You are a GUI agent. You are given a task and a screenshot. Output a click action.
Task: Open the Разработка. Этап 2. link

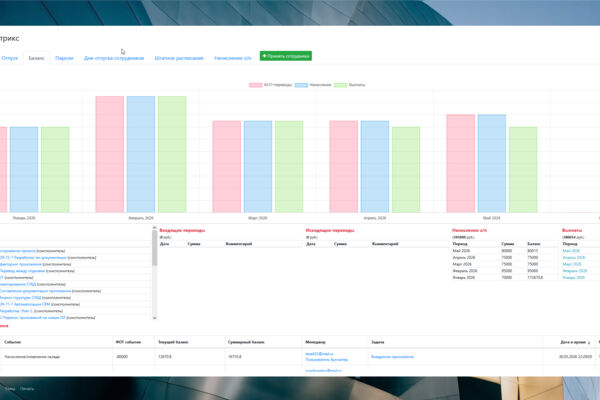(16, 311)
